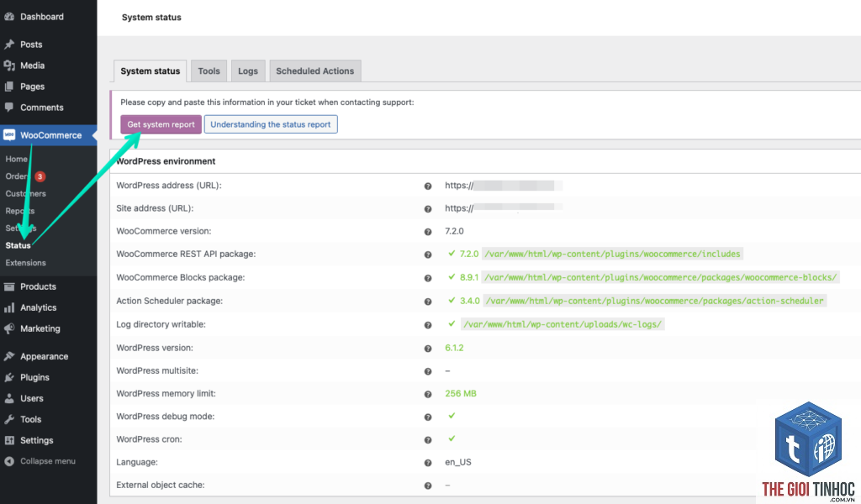This screenshot has height=504, width=861.
Task: Click help icon for WordPress debug mode
Action: [428, 417]
